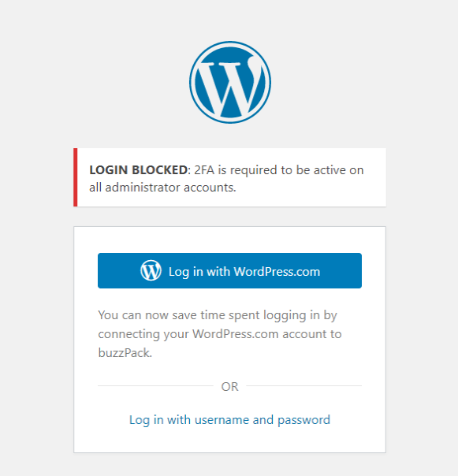
Task: Click the 'Log in with WordPress.com' button label
Action: 244,272
